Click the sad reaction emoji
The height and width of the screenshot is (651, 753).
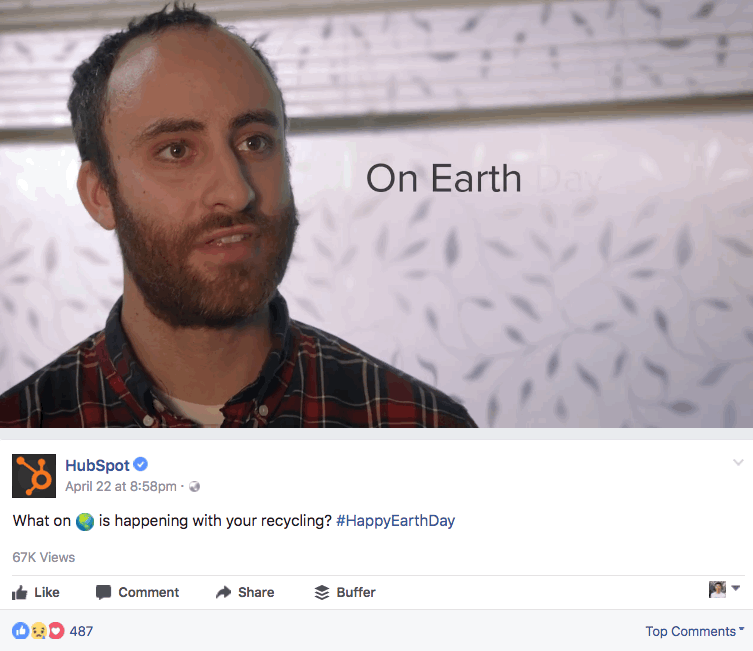tap(38, 631)
